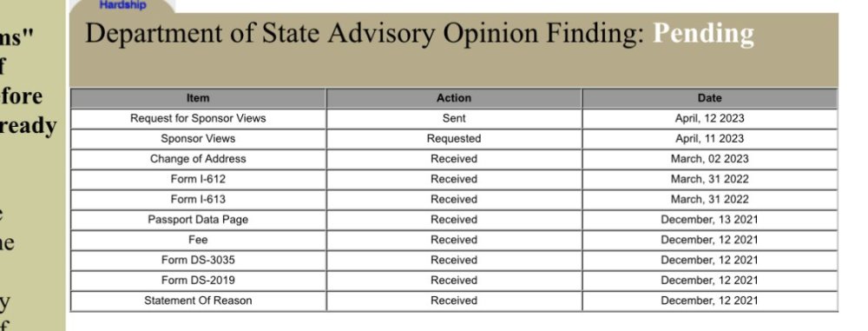Click the December, 13 2021 date cell

pyautogui.click(x=710, y=220)
